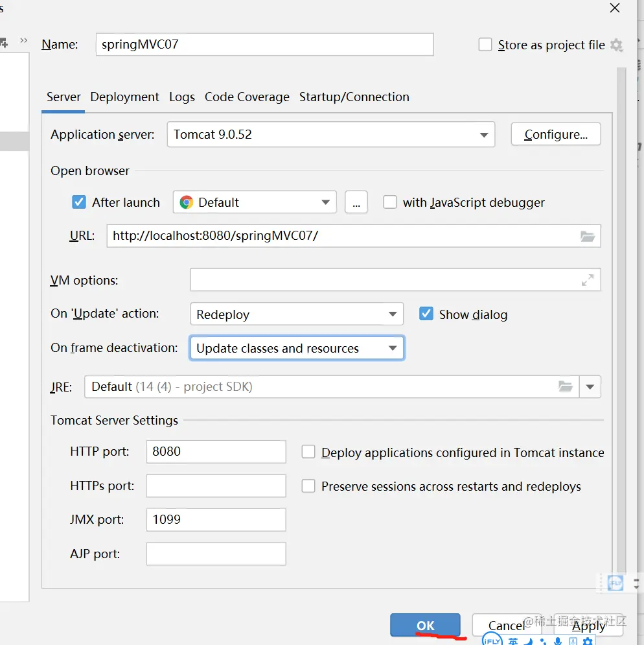644x645 pixels.
Task: Open the On 'Update' action Redeploy dropdown
Action: [297, 314]
